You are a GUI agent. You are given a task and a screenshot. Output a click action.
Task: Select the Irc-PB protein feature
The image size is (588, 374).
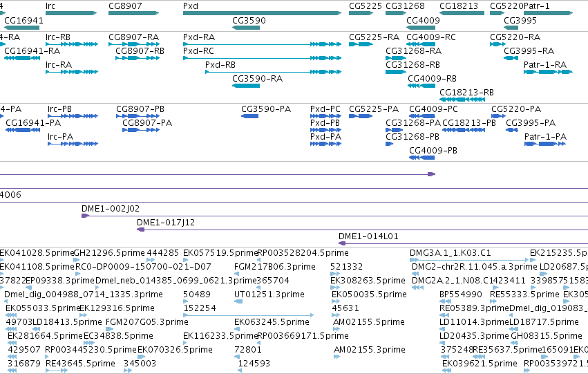click(x=73, y=116)
